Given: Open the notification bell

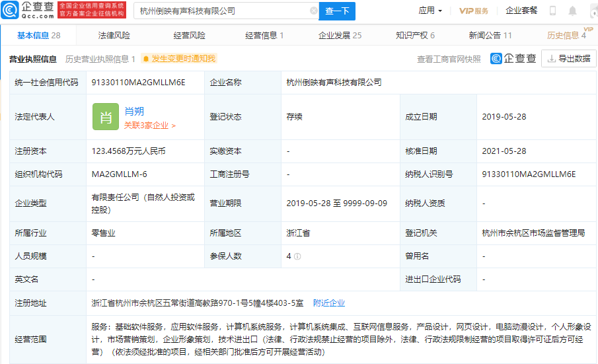Looking at the screenshot, I should click(572, 11).
